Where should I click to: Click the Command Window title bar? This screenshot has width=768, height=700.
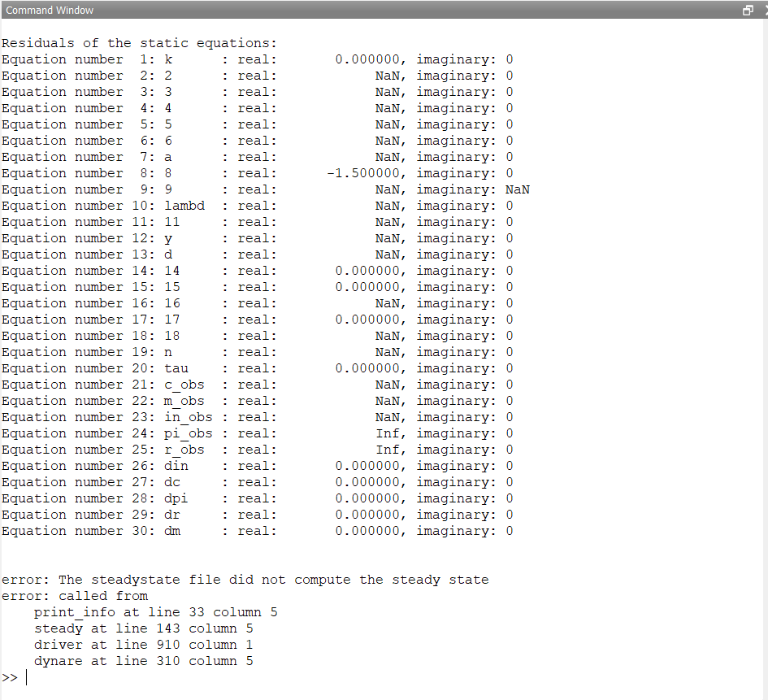pos(325,11)
